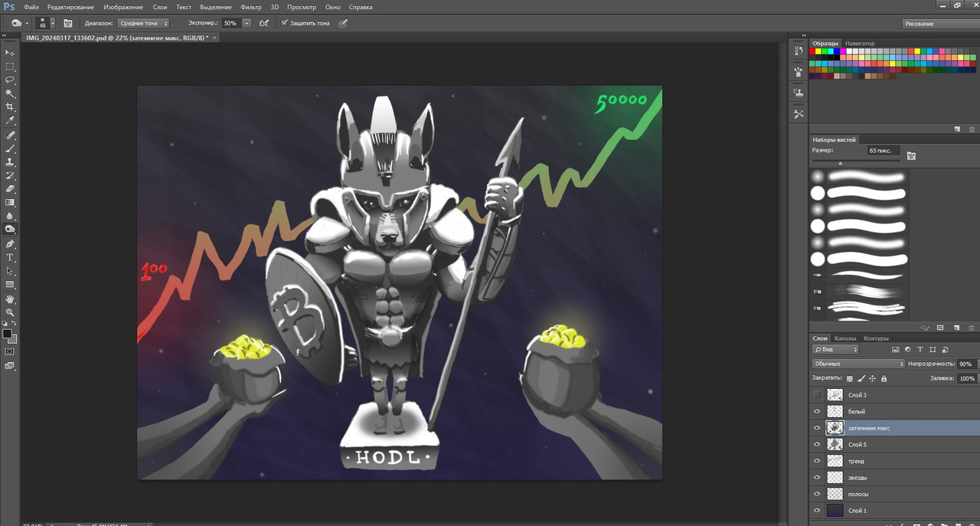Click the background color swatch
The height and width of the screenshot is (526, 980).
[13, 339]
